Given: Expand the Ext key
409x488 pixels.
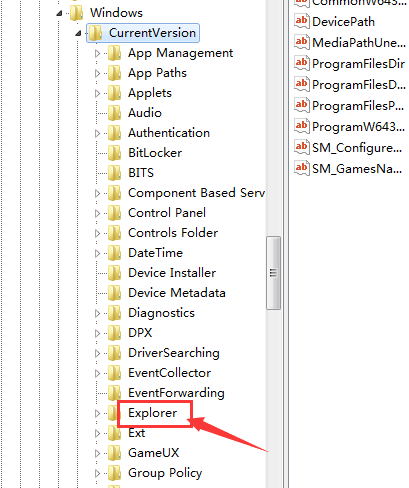Looking at the screenshot, I should (x=97, y=433).
